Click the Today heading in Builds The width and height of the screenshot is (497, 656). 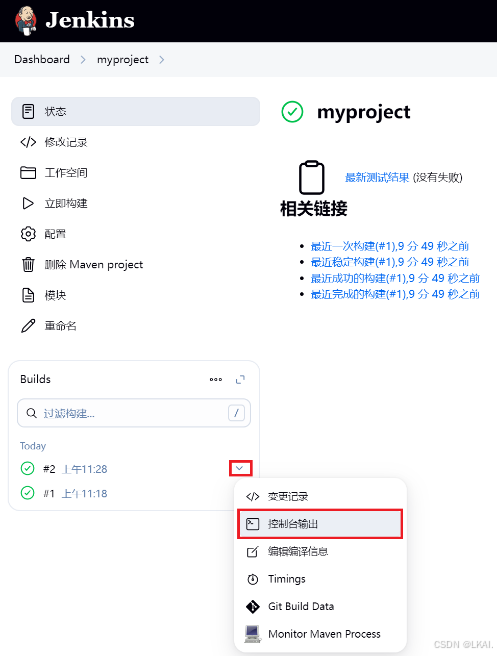[33, 446]
